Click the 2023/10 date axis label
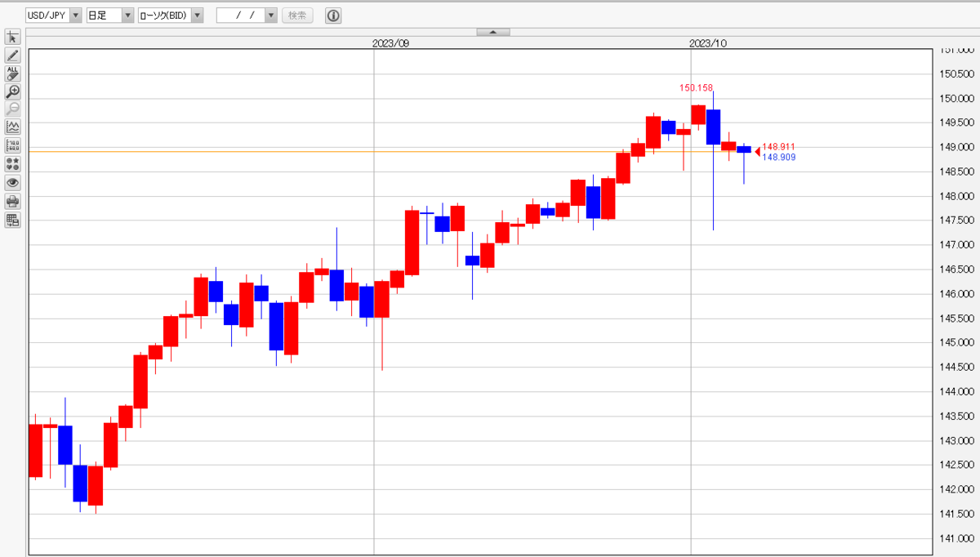The height and width of the screenshot is (557, 980). (x=707, y=44)
